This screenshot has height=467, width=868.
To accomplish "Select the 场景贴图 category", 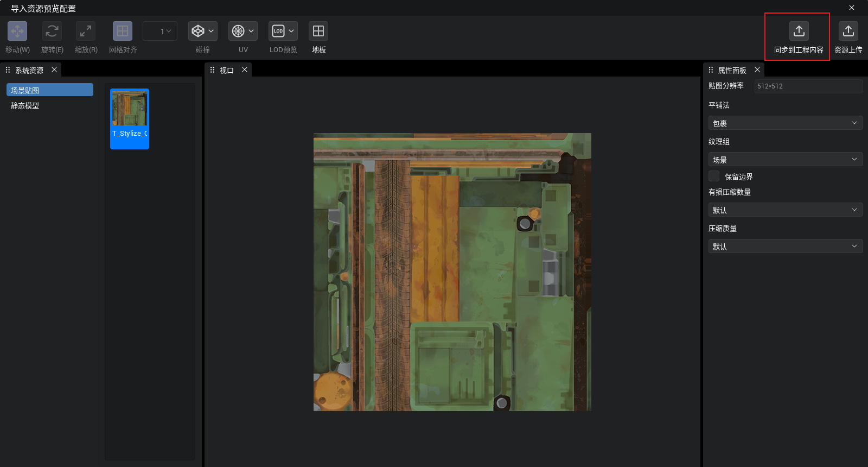I will [x=50, y=90].
